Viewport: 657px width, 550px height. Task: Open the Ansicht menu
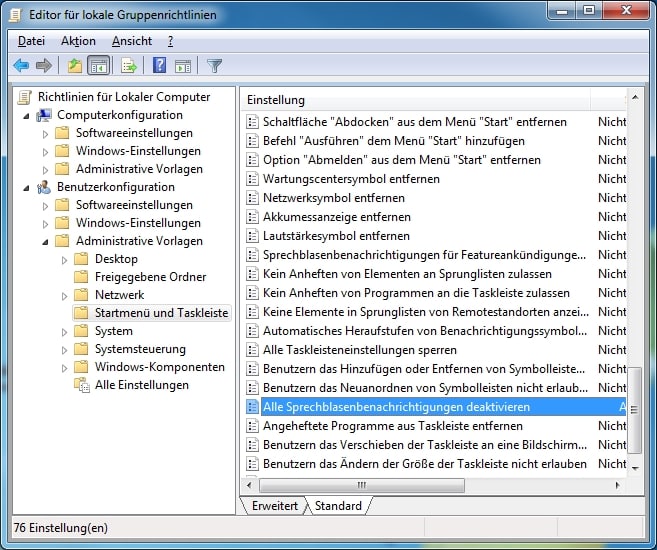[132, 41]
